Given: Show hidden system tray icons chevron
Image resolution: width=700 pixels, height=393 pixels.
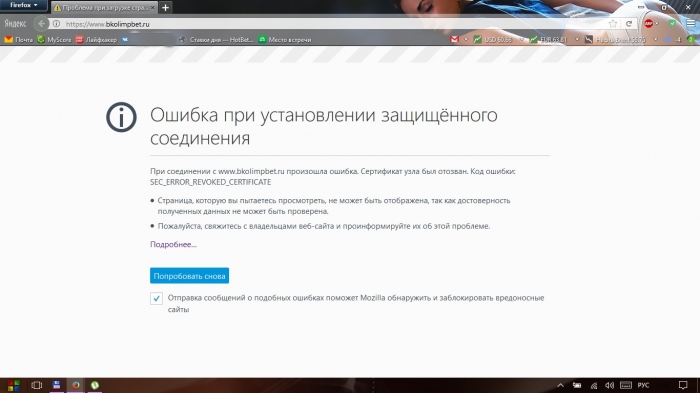Looking at the screenshot, I should point(560,385).
